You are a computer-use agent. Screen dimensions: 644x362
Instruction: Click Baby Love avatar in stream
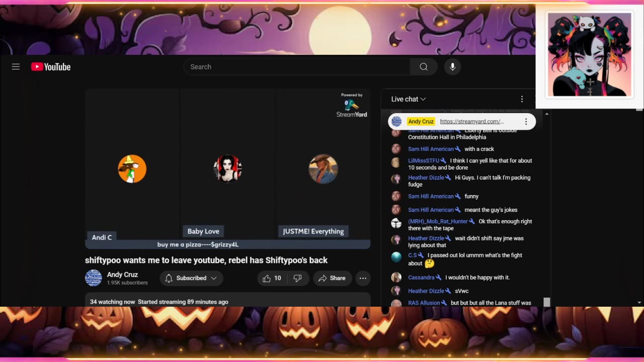pos(227,169)
